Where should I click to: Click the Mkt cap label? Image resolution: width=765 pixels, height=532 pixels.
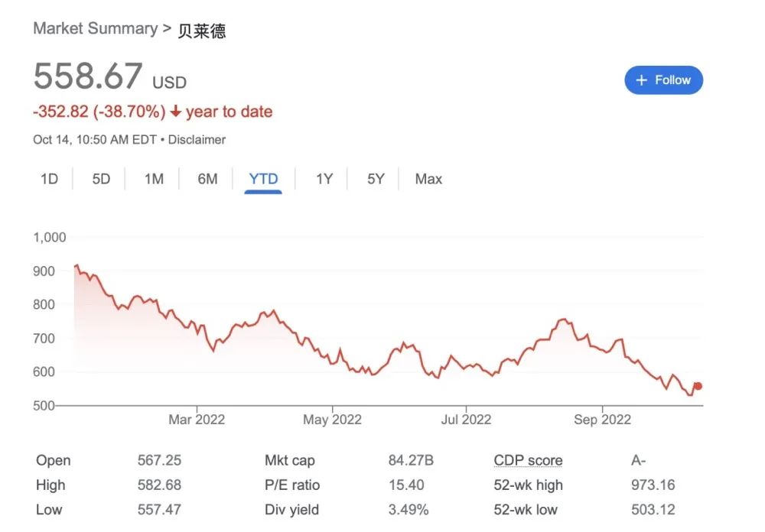click(x=289, y=460)
